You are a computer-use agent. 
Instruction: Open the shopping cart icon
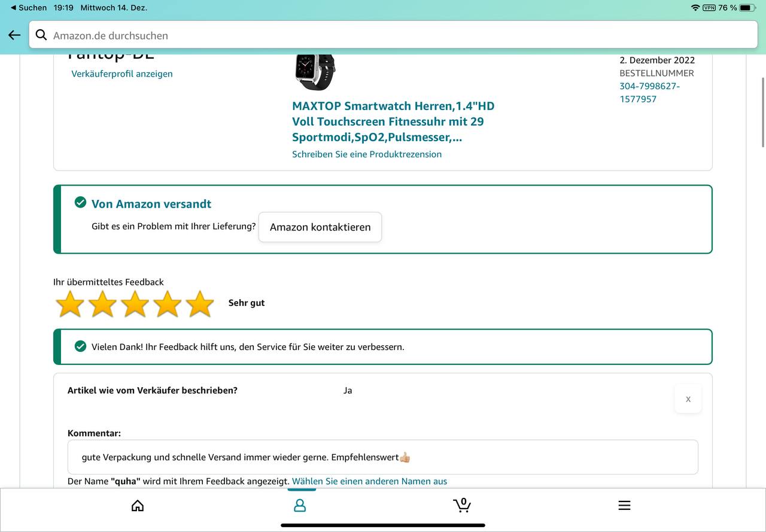(x=462, y=505)
